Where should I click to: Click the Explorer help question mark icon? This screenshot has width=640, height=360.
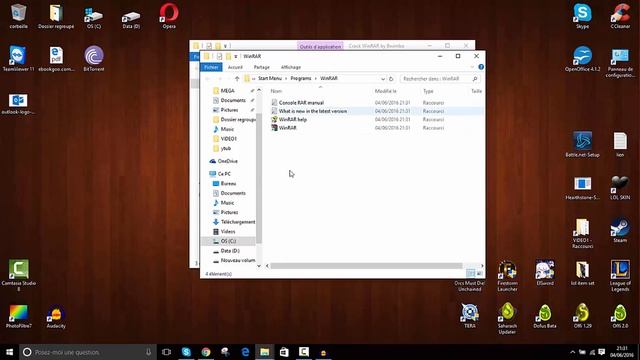pos(481,67)
